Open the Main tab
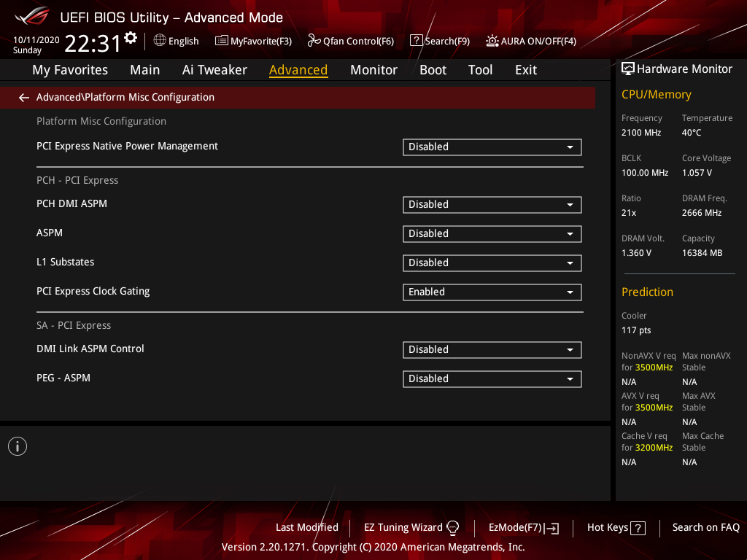This screenshot has width=747, height=560. tap(145, 70)
